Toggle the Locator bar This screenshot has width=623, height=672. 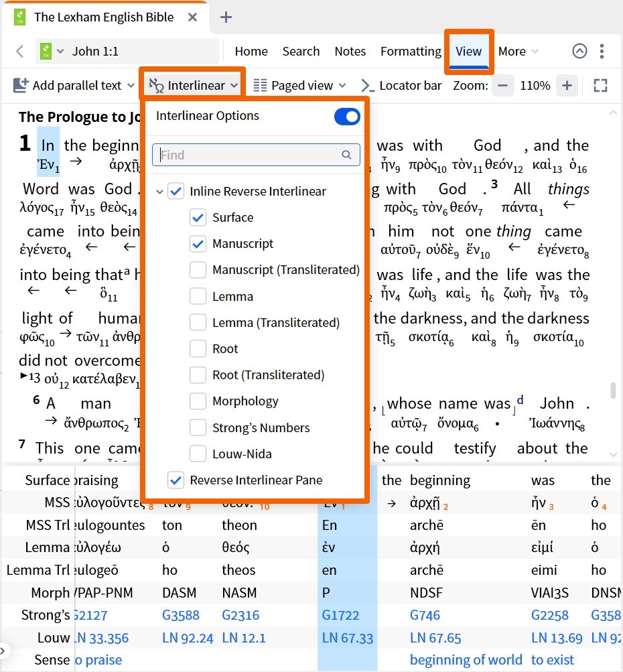(x=401, y=85)
